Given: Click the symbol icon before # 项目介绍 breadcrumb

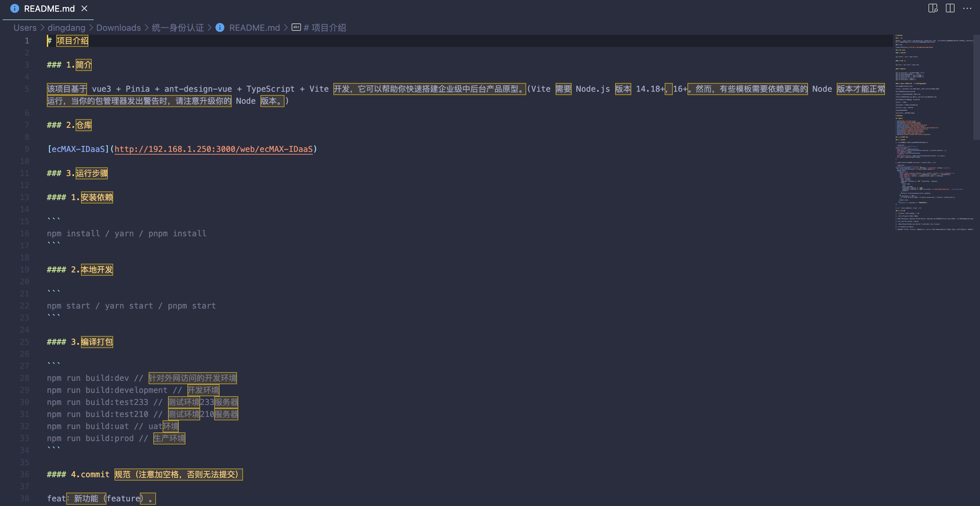Looking at the screenshot, I should (296, 27).
